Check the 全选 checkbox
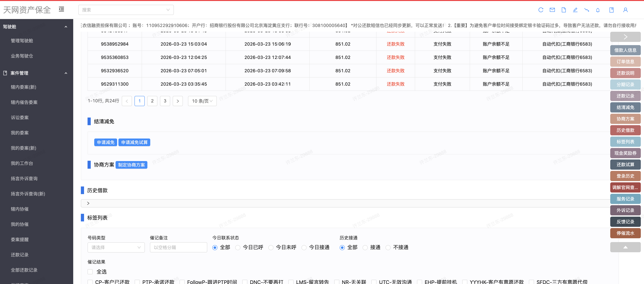 click(90, 272)
